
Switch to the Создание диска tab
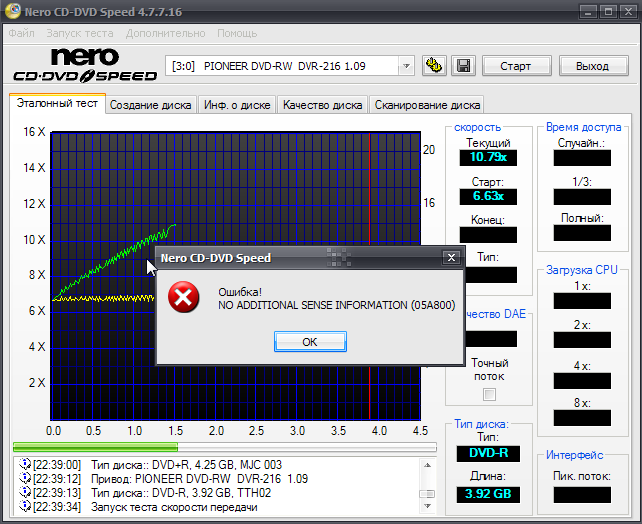[x=150, y=105]
